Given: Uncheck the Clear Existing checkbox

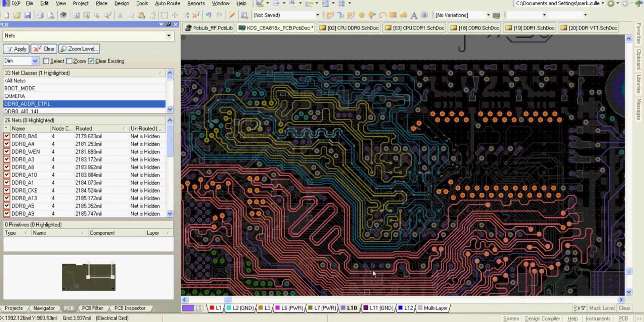Looking at the screenshot, I should click(x=91, y=61).
